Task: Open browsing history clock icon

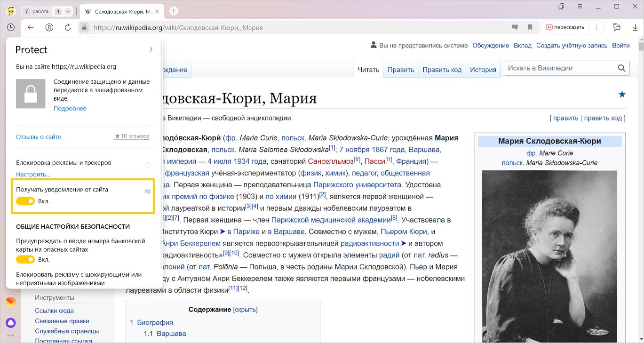Action: coord(10,27)
